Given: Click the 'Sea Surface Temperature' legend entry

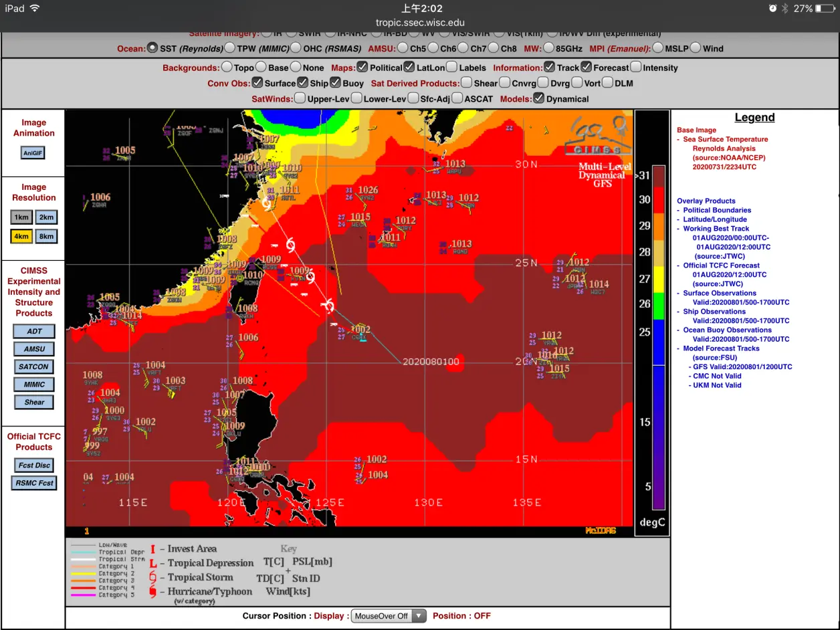Looking at the screenshot, I should point(726,139).
